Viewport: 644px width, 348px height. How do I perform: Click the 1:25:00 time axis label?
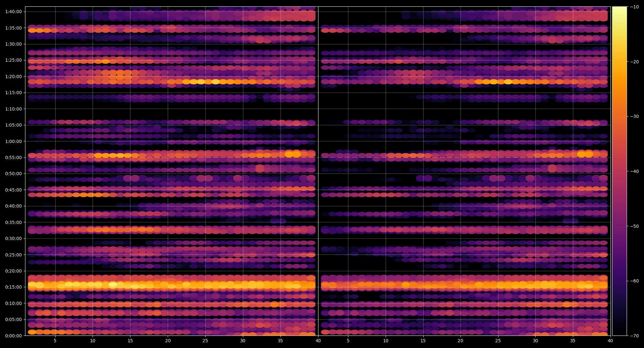(13, 60)
